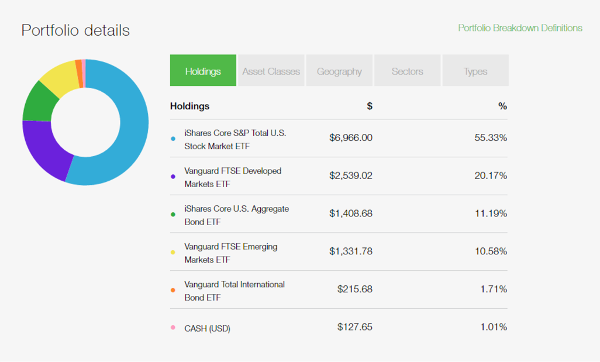Screen dimensions: 600x362
Task: Click green dot beside iShares Aggregate Bond ETF
Action: coord(173,214)
